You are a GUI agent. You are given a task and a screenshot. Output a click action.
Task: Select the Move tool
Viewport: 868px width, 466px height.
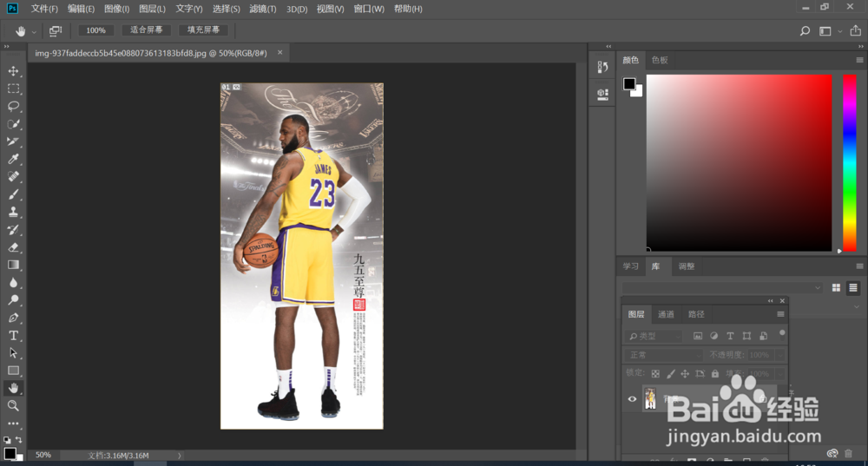tap(14, 70)
